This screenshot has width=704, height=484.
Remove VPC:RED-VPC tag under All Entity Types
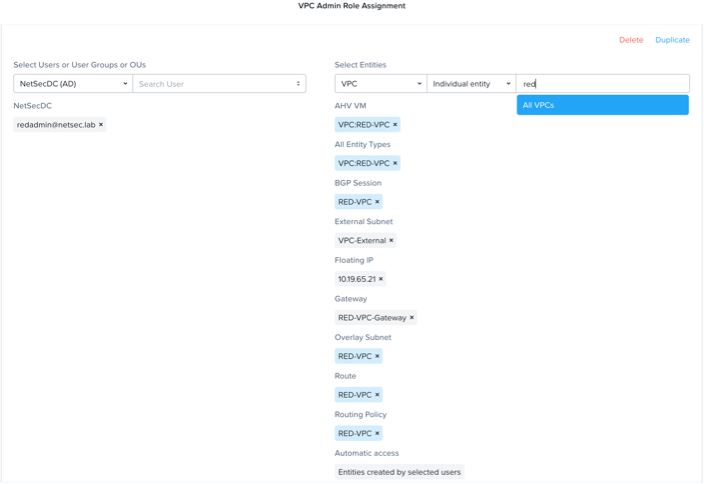tap(395, 163)
